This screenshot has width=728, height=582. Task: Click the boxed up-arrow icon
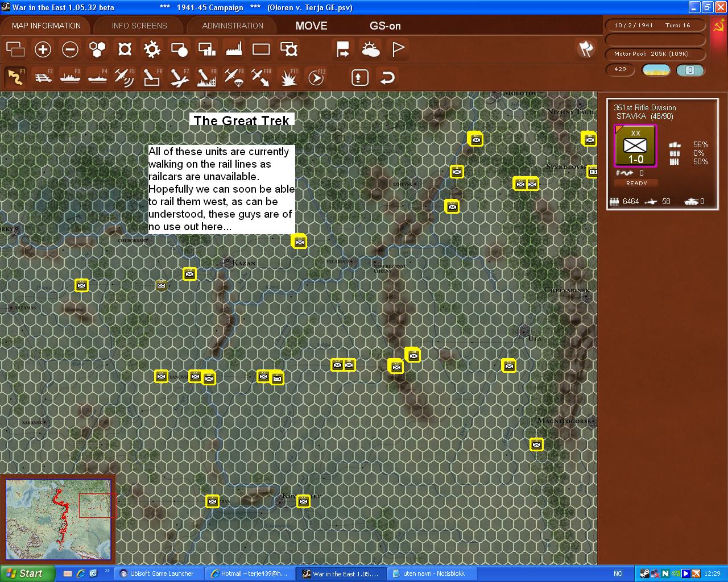pyautogui.click(x=359, y=77)
